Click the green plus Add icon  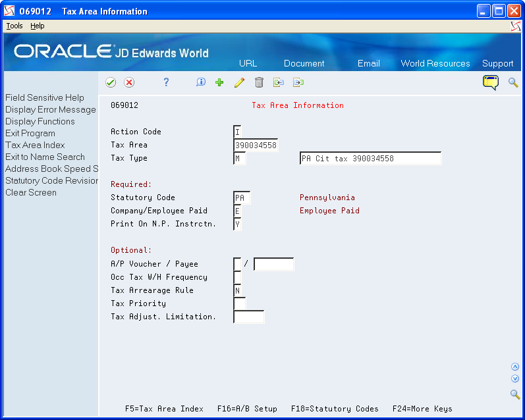(219, 82)
